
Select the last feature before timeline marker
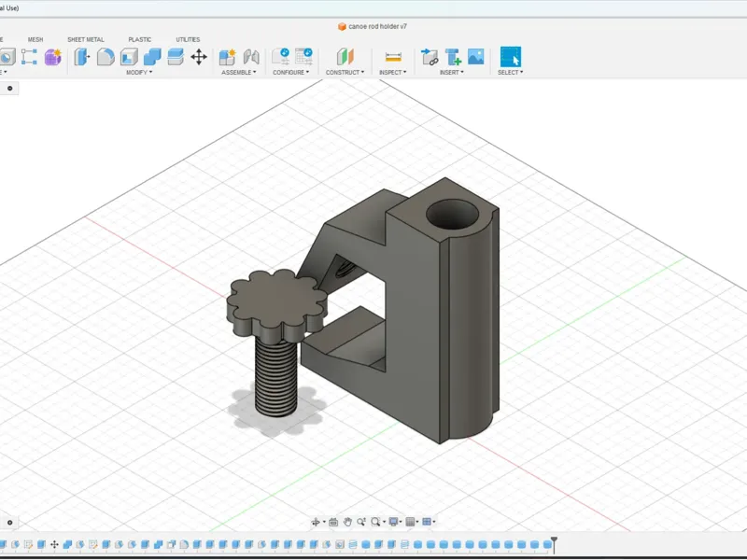pyautogui.click(x=547, y=544)
